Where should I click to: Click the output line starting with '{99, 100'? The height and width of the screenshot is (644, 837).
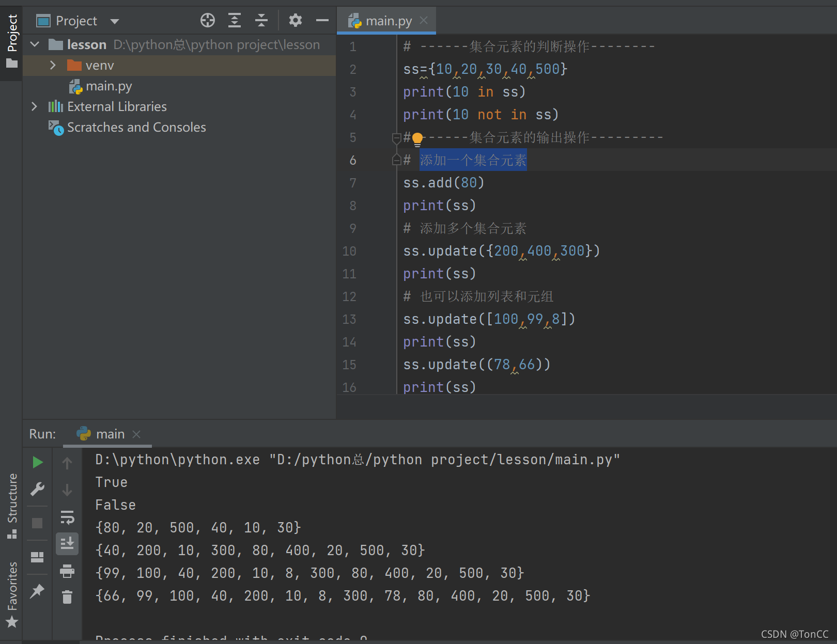(x=310, y=573)
